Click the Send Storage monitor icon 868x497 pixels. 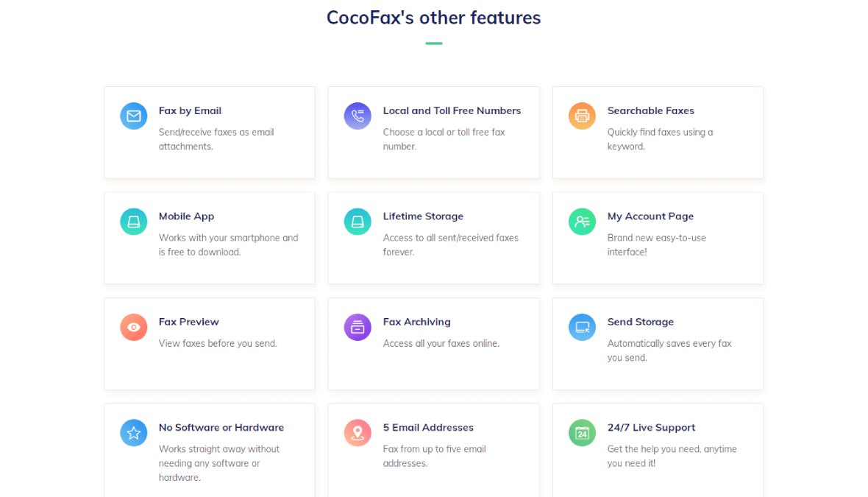coord(581,327)
